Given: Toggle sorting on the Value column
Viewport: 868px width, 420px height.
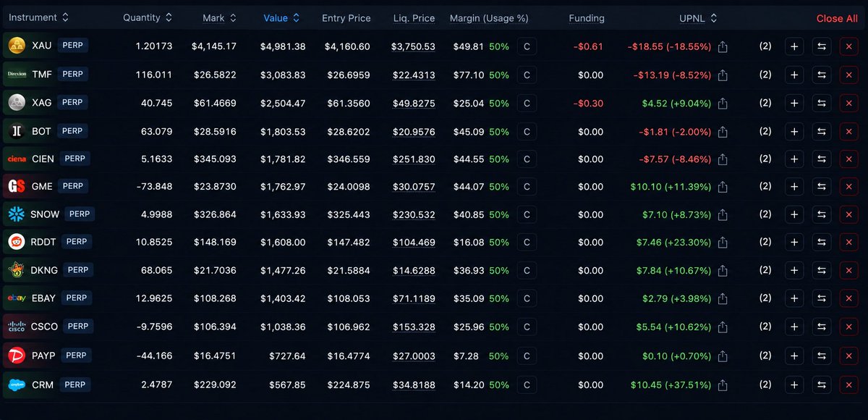Looking at the screenshot, I should pos(281,17).
